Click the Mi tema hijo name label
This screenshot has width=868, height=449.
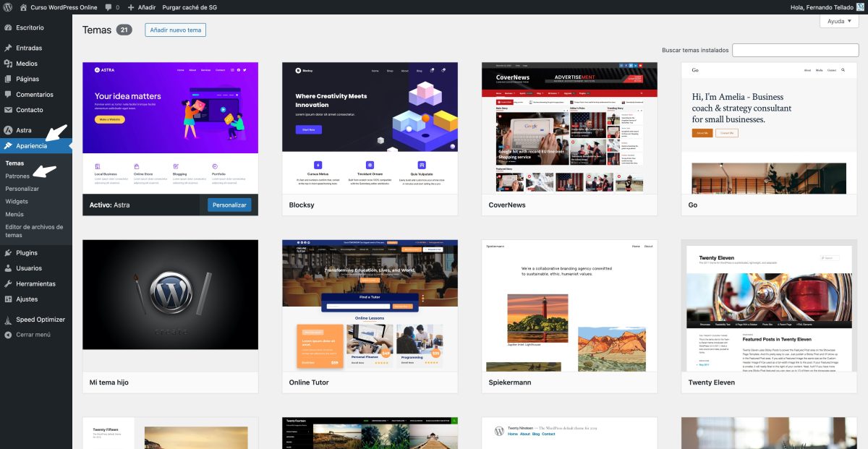coord(109,382)
